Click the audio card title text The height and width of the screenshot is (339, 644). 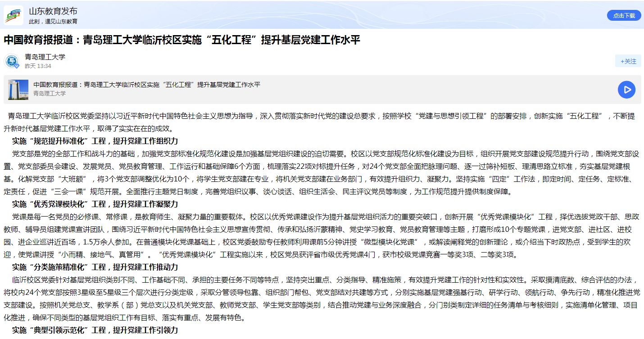[x=147, y=85]
